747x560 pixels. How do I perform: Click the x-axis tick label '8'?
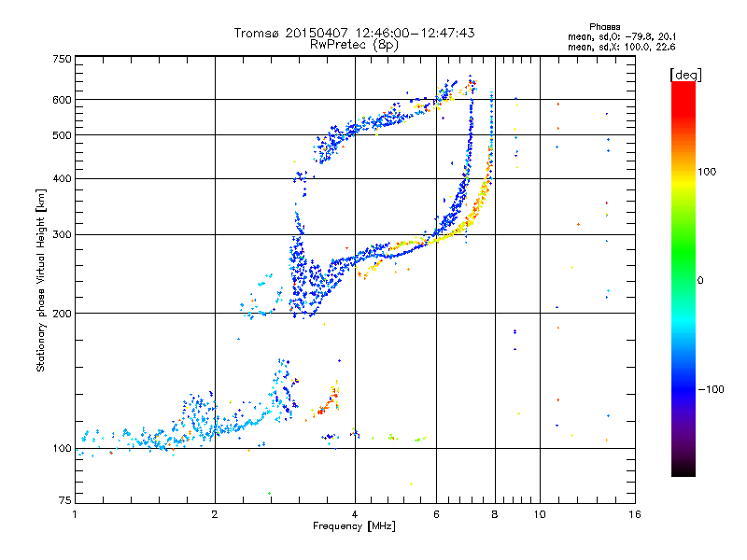(x=495, y=514)
